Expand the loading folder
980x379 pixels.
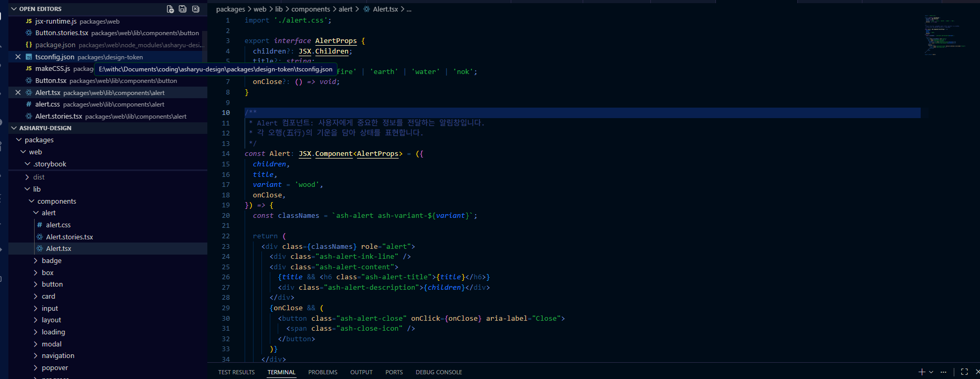pos(36,332)
